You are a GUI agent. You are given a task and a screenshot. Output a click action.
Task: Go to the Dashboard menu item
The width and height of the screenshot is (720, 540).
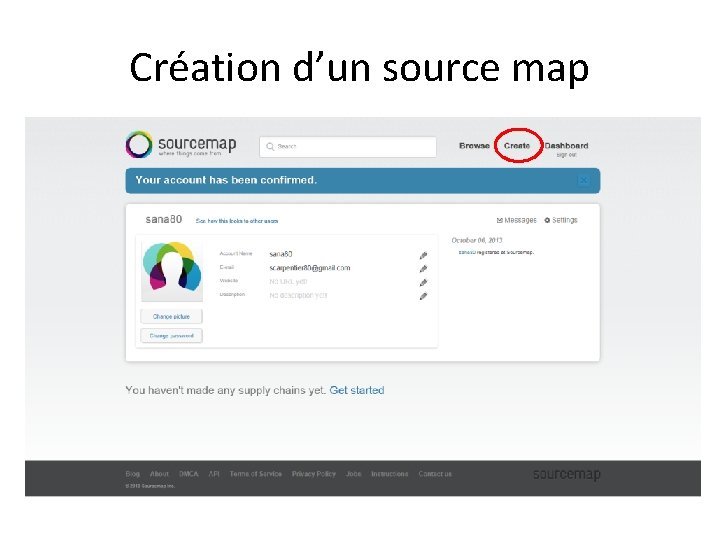point(566,146)
